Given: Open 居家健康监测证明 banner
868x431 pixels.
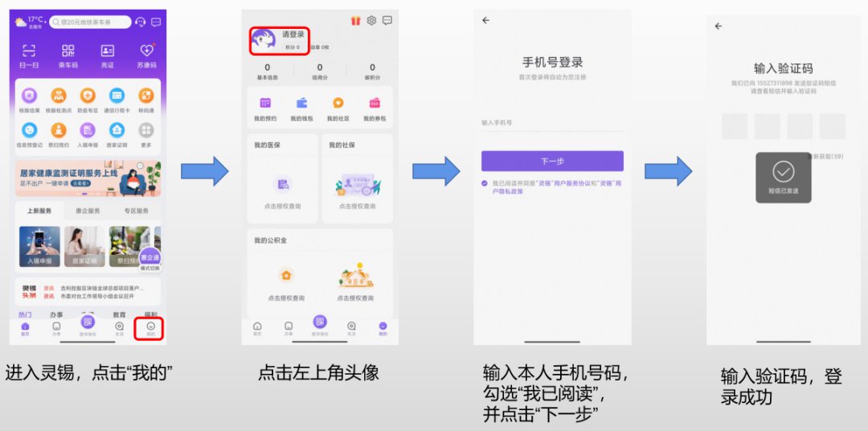Looking at the screenshot, I should pos(88,179).
